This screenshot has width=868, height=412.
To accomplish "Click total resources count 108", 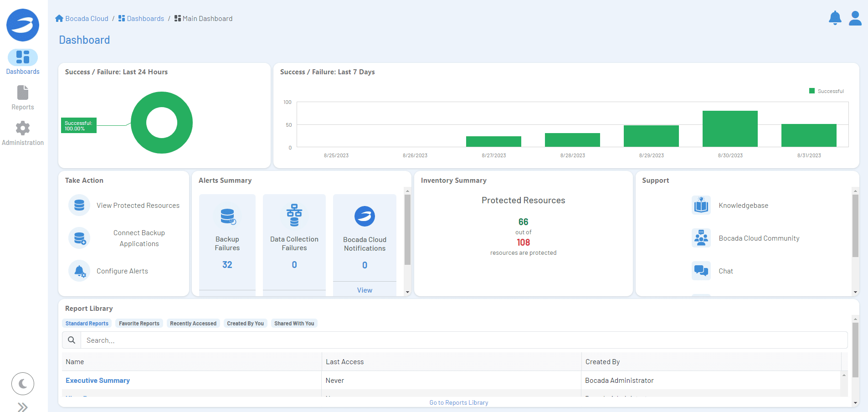I will pyautogui.click(x=523, y=242).
